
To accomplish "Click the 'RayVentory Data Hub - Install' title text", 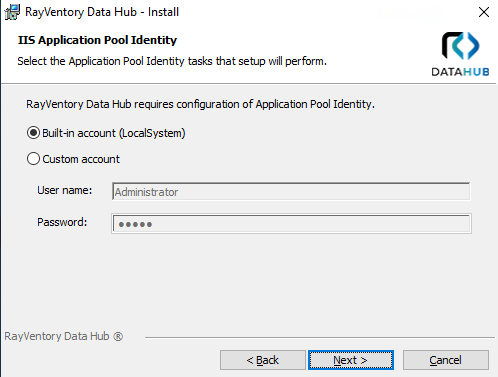I will 102,12.
